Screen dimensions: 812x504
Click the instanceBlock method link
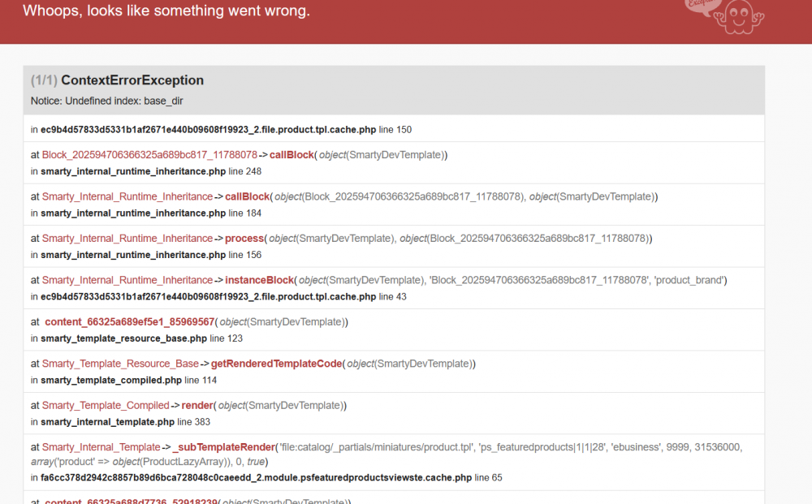259,280
